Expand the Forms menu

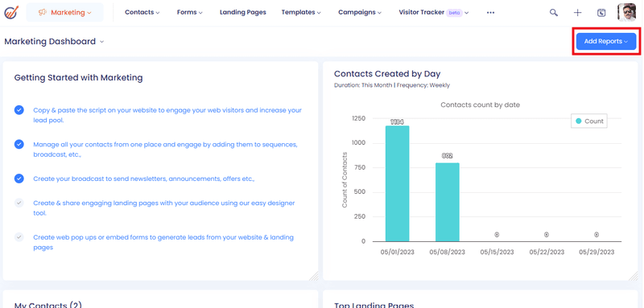click(190, 12)
